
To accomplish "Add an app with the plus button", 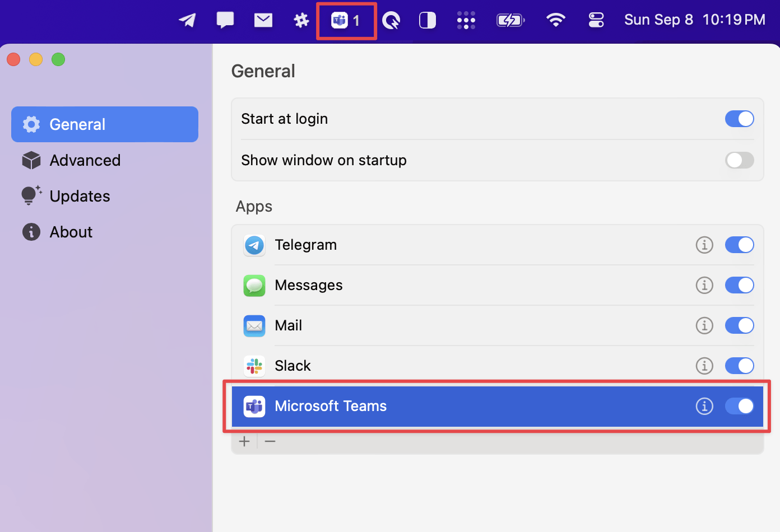I will (x=244, y=441).
